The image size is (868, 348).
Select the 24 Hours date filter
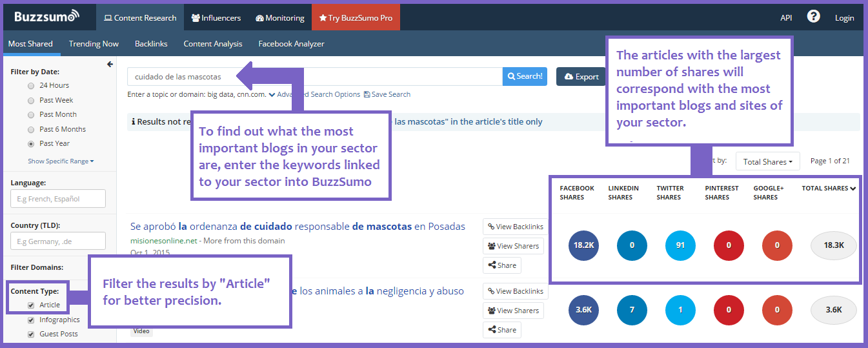31,85
